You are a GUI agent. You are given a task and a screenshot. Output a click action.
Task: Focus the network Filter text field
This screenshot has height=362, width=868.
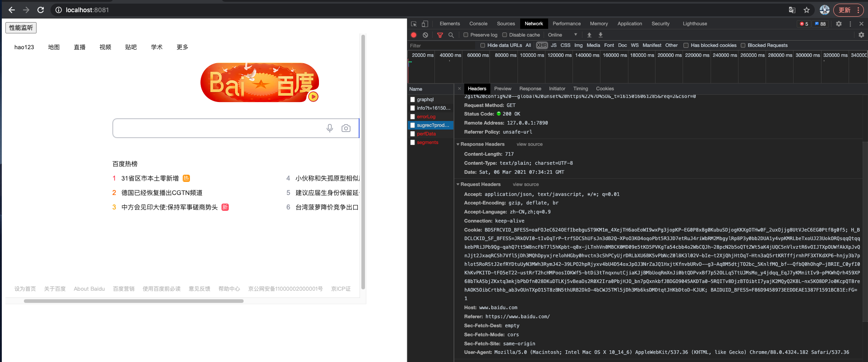[x=441, y=46]
